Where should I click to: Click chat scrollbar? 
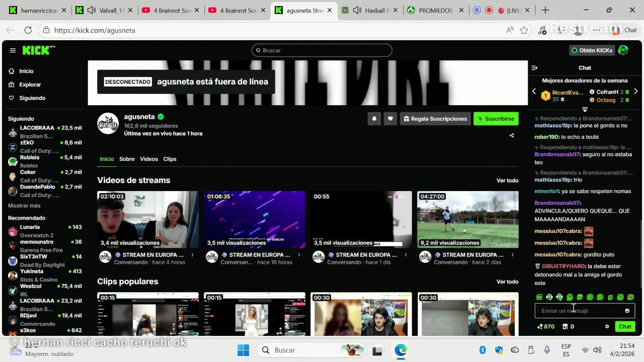pos(641,254)
